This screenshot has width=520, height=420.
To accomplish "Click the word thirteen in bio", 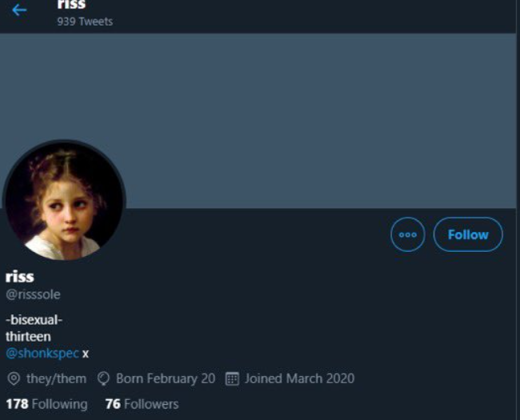I will point(28,337).
